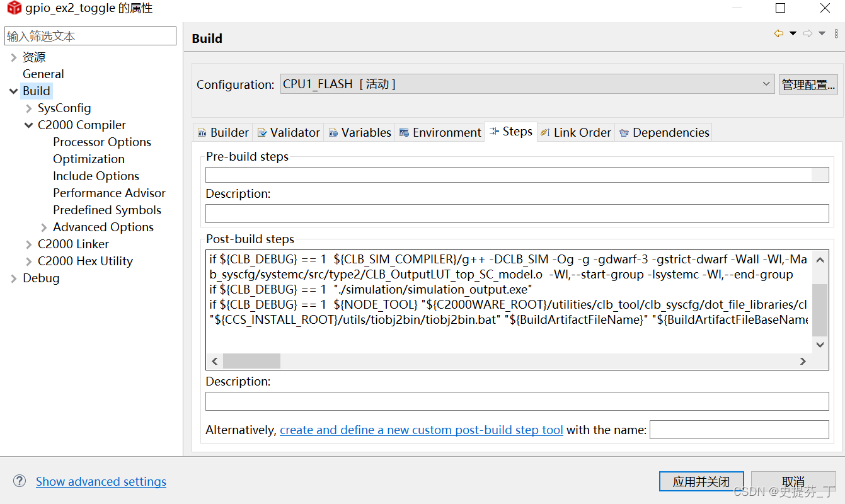Open the view menu dots icon
The image size is (845, 504).
pos(836,33)
